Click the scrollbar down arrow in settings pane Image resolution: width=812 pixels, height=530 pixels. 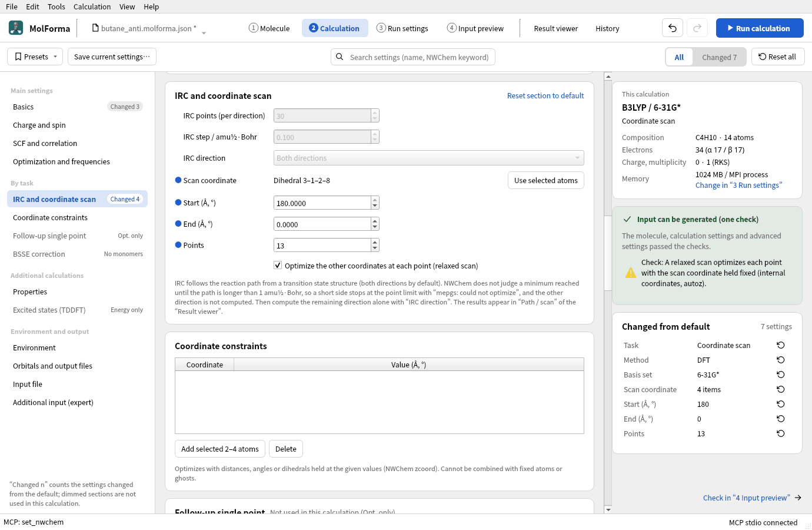(608, 509)
